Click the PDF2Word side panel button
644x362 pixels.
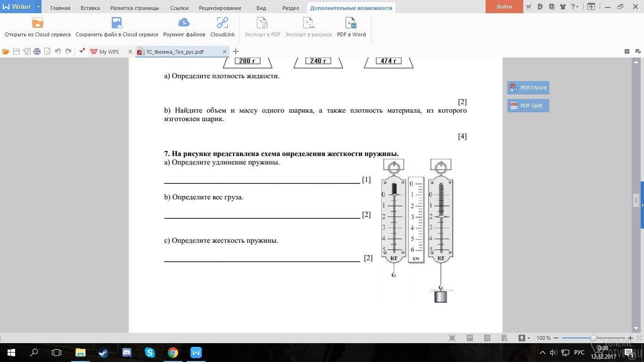(x=528, y=88)
